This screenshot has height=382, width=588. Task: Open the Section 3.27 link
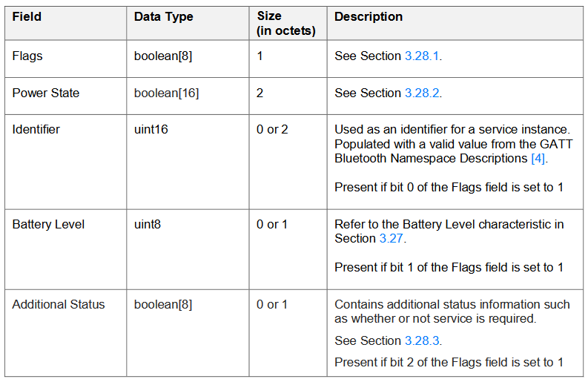391,238
